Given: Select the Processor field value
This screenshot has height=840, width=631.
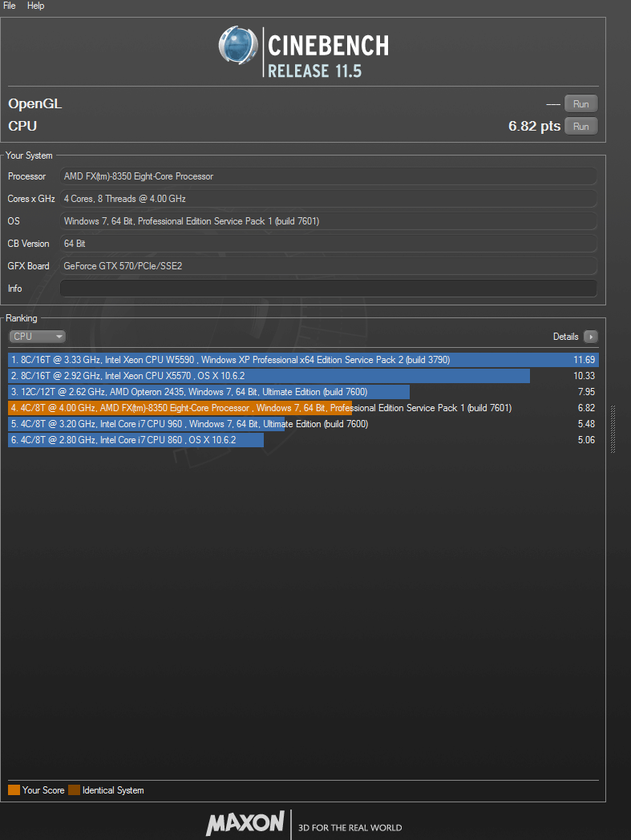Looking at the screenshot, I should [328, 176].
